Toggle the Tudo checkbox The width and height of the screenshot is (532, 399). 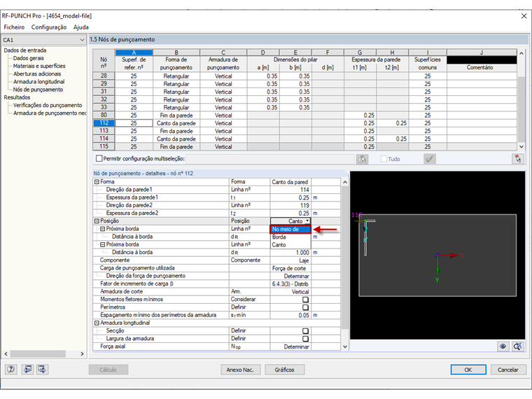[x=384, y=159]
